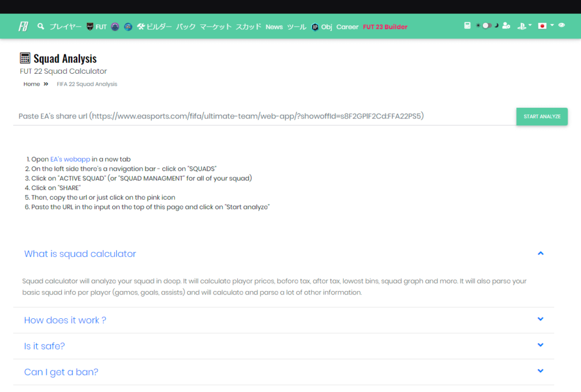Open the パック menu
The image size is (581, 392).
pos(186,27)
